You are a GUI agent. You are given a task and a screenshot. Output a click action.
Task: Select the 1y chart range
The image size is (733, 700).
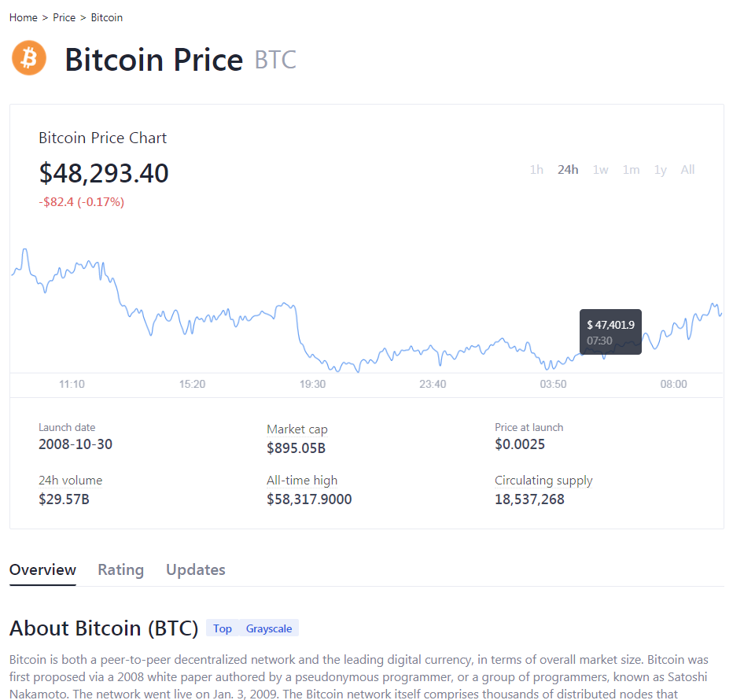click(x=660, y=169)
